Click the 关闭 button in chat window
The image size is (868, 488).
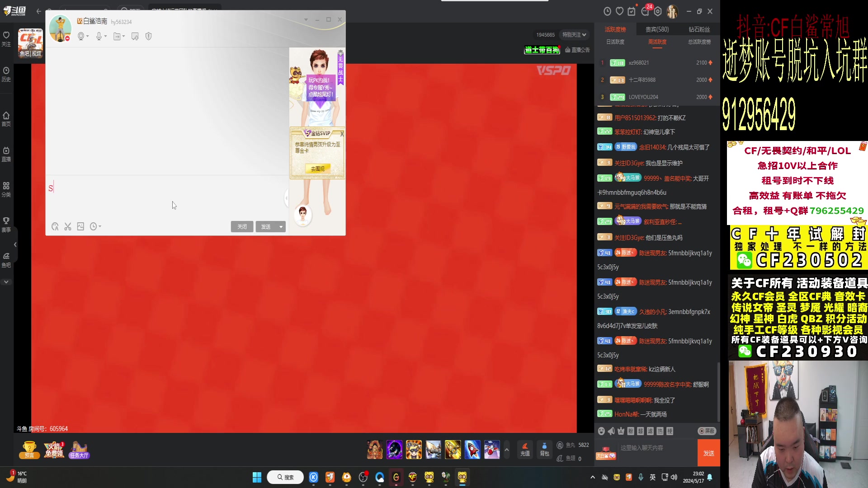(x=242, y=227)
